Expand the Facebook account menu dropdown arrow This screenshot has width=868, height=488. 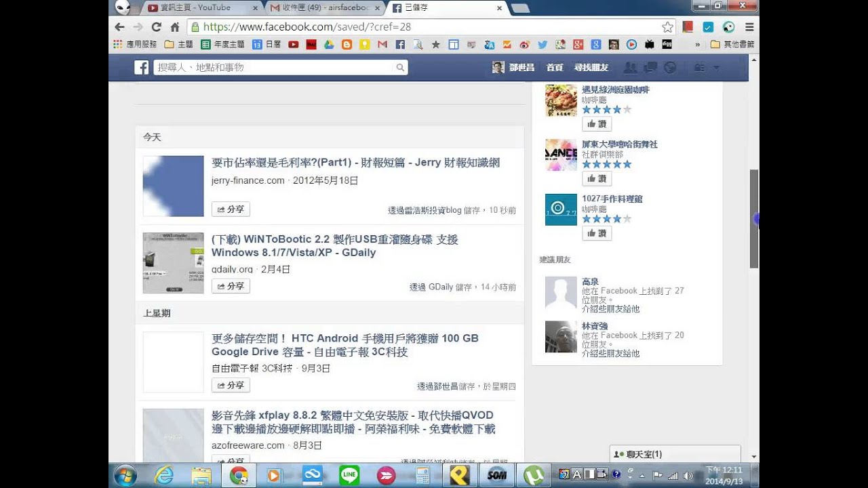716,68
